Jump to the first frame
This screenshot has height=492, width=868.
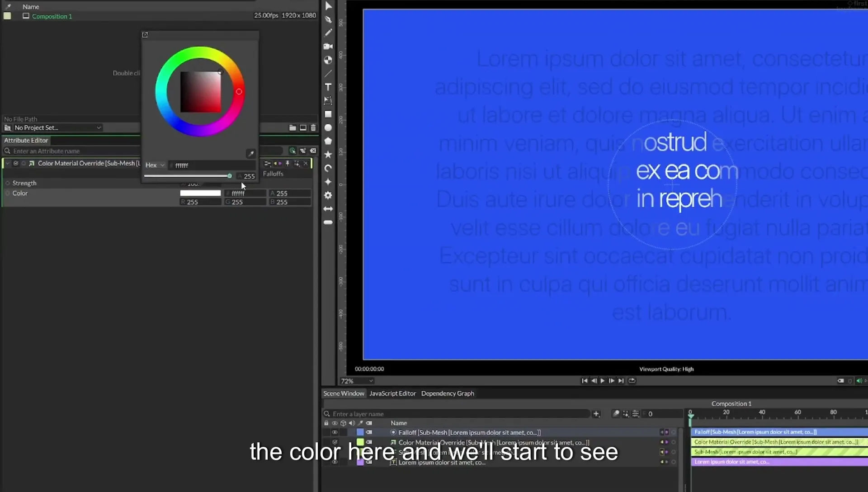point(585,381)
